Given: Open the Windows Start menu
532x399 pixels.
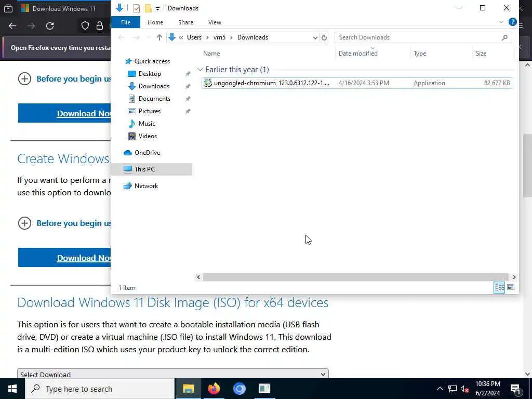Looking at the screenshot, I should point(12,389).
